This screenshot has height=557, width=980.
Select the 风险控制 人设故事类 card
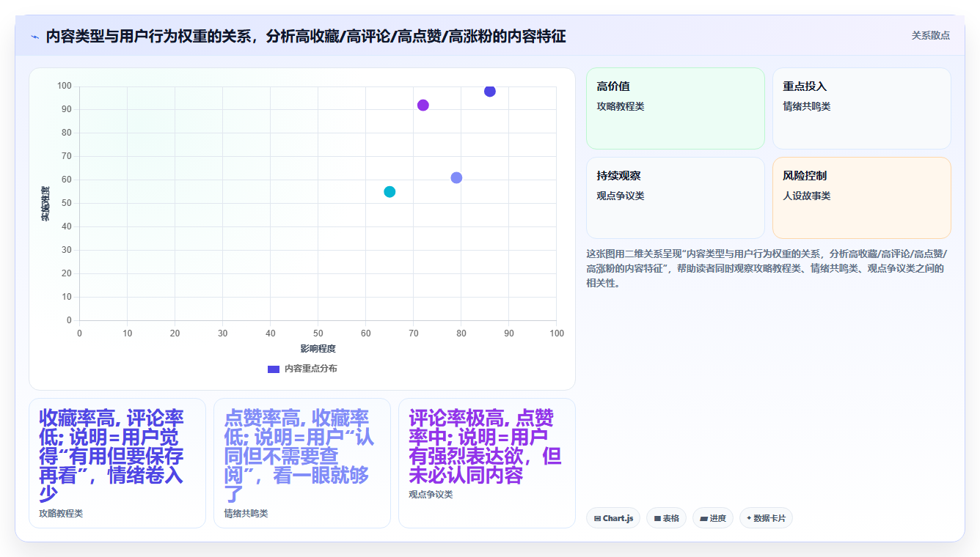pos(862,198)
